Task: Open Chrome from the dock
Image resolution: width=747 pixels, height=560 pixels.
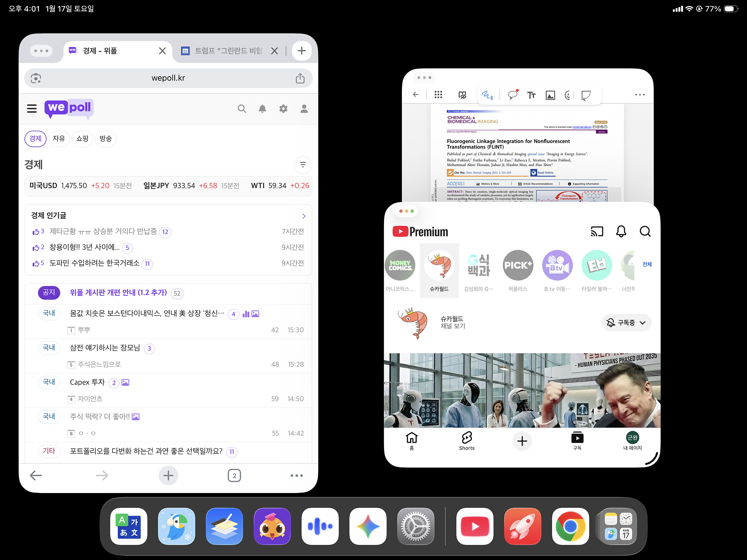Action: [570, 526]
